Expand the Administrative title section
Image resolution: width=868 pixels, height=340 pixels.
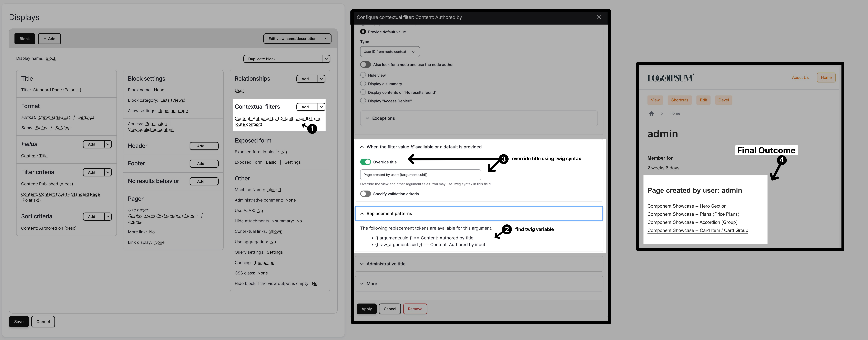(x=479, y=264)
